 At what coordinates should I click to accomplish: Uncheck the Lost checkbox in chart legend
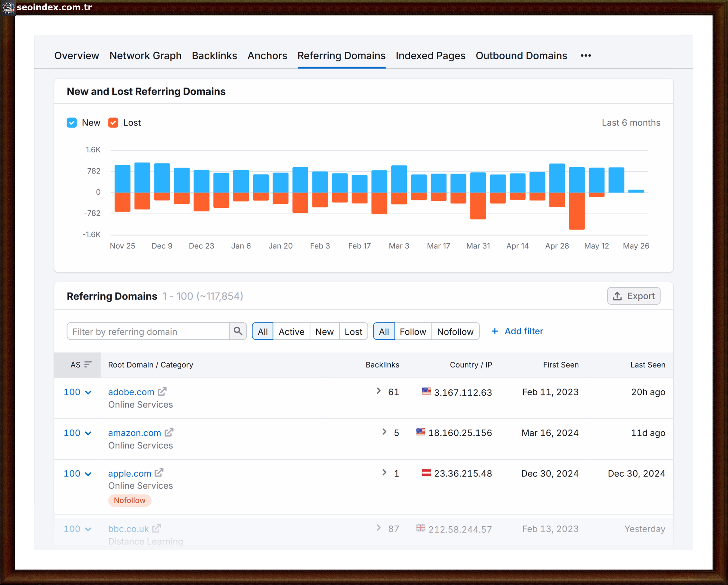[113, 123]
